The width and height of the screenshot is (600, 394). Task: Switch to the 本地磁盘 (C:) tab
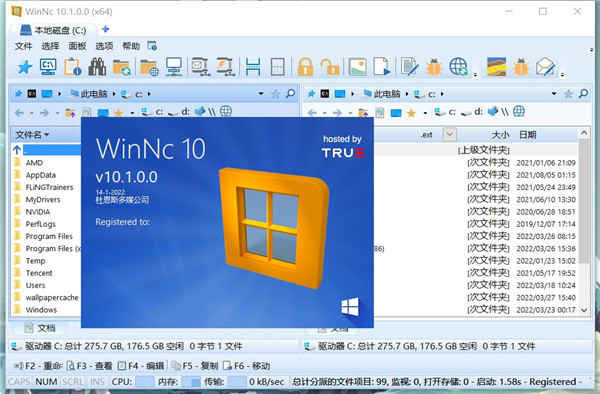tap(54, 30)
